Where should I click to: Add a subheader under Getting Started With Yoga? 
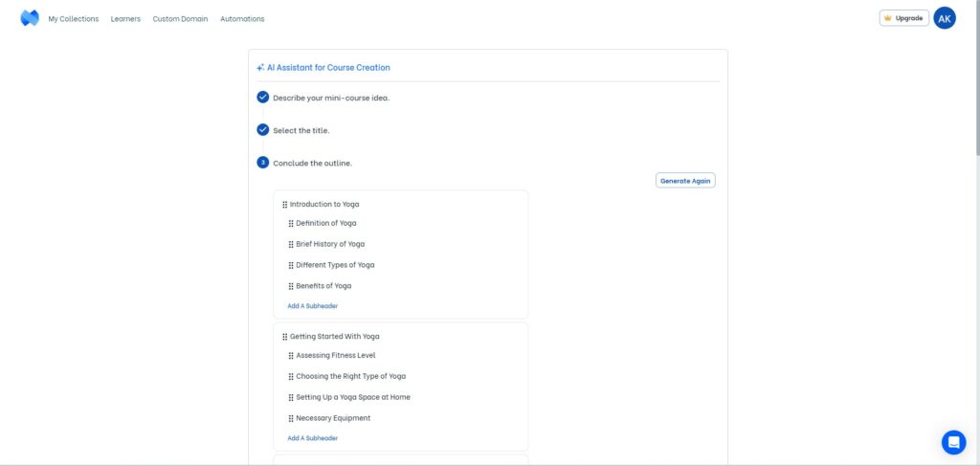pyautogui.click(x=313, y=438)
